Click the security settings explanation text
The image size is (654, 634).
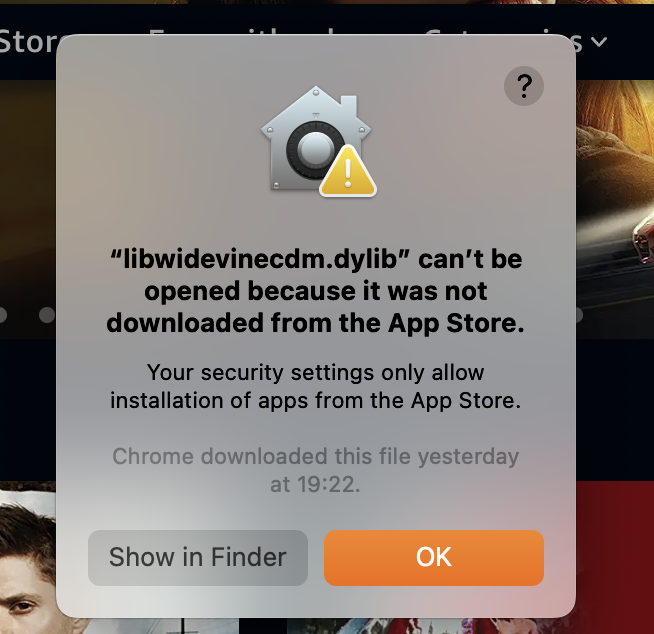point(316,386)
